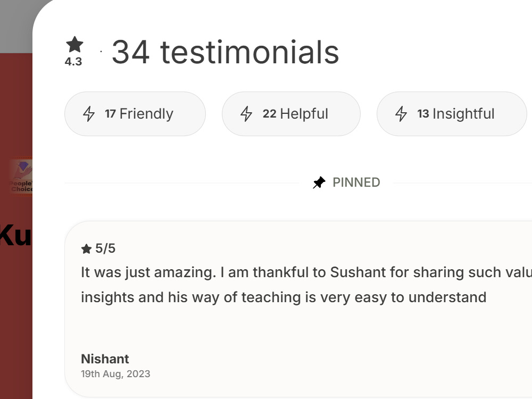Click the PINNED section label
The width and height of the screenshot is (532, 399).
pos(356,182)
